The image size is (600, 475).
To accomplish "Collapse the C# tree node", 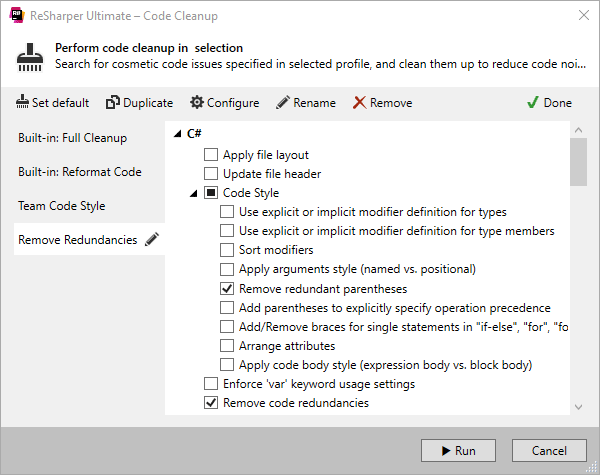I will click(x=177, y=134).
